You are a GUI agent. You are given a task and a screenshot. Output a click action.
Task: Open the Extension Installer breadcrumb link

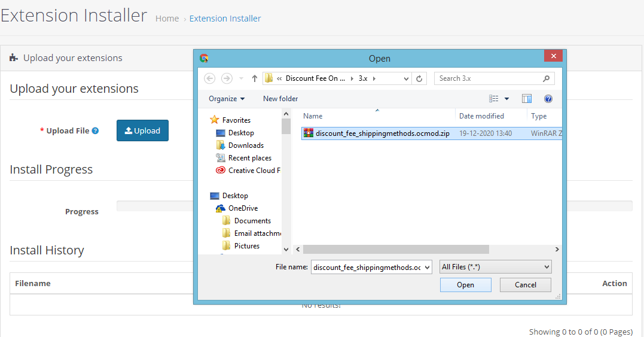(225, 19)
